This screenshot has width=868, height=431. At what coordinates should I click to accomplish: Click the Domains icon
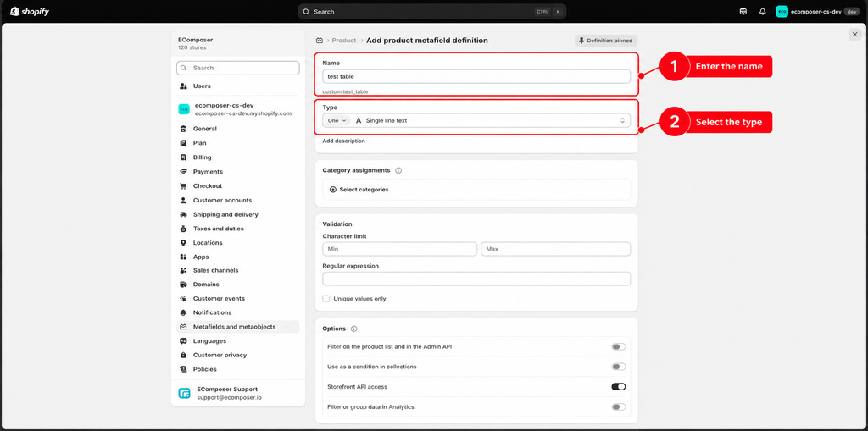point(183,285)
